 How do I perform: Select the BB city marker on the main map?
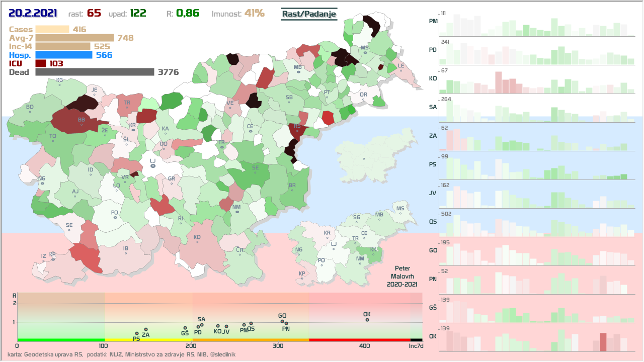(81, 125)
